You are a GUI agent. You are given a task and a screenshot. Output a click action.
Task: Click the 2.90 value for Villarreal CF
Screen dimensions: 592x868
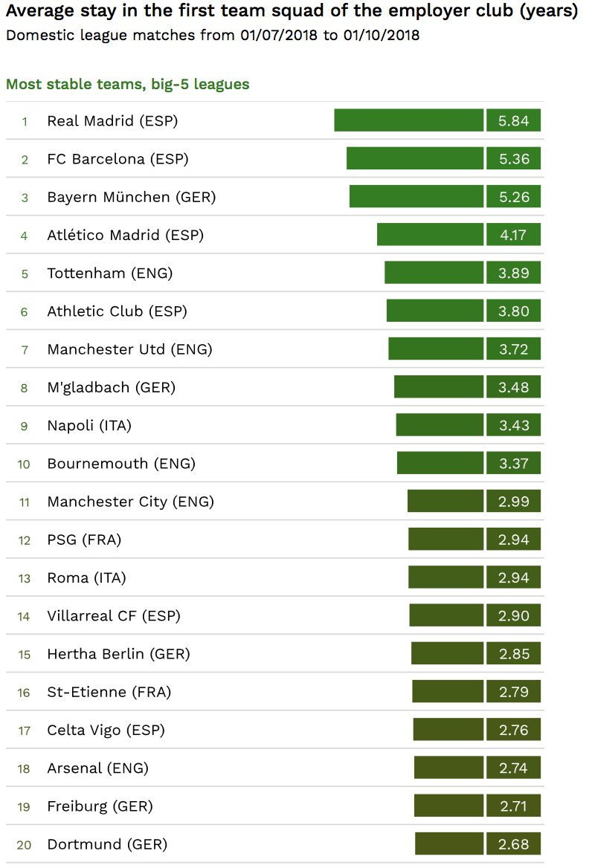click(x=513, y=615)
